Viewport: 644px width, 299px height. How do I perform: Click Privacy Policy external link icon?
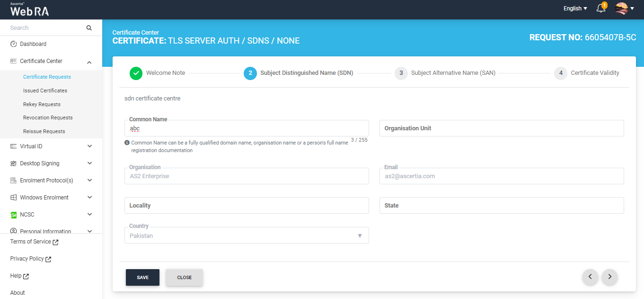[x=48, y=259]
